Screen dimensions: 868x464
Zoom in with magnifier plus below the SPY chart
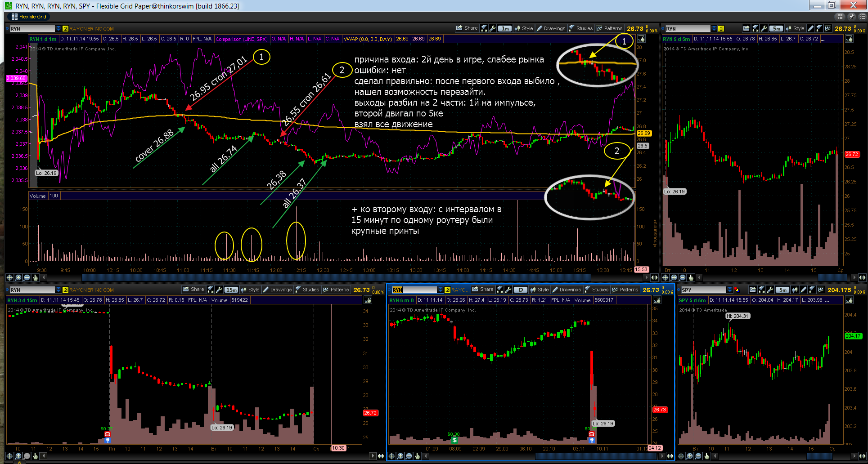tap(690, 456)
